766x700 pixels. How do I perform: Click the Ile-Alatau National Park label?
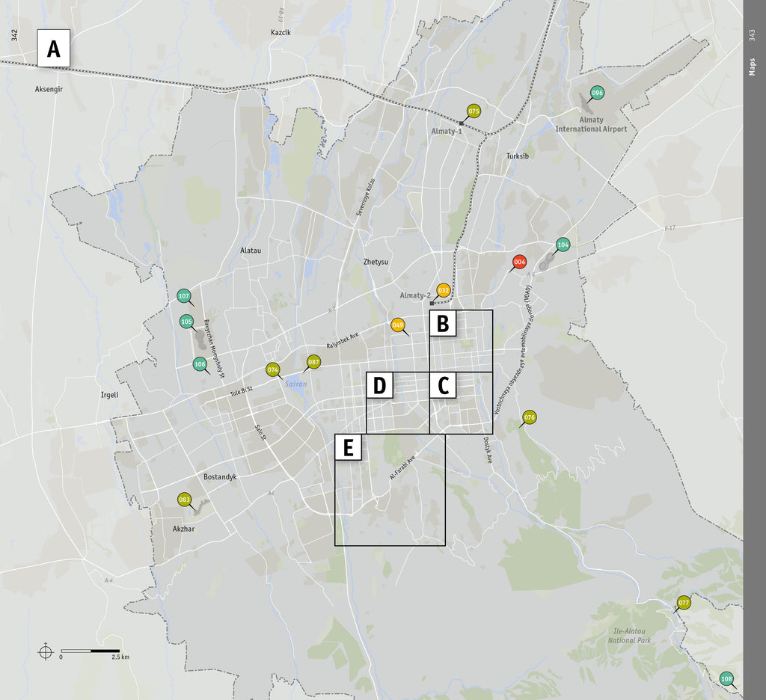coord(629,636)
